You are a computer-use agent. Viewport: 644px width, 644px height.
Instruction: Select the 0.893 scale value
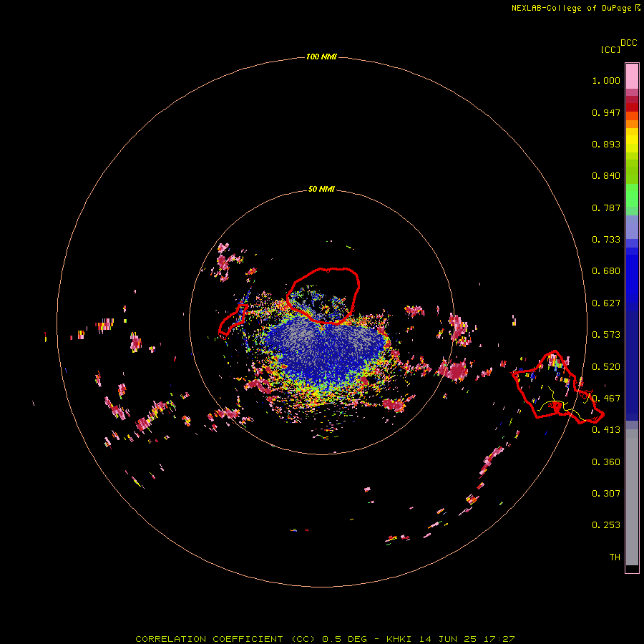point(606,144)
